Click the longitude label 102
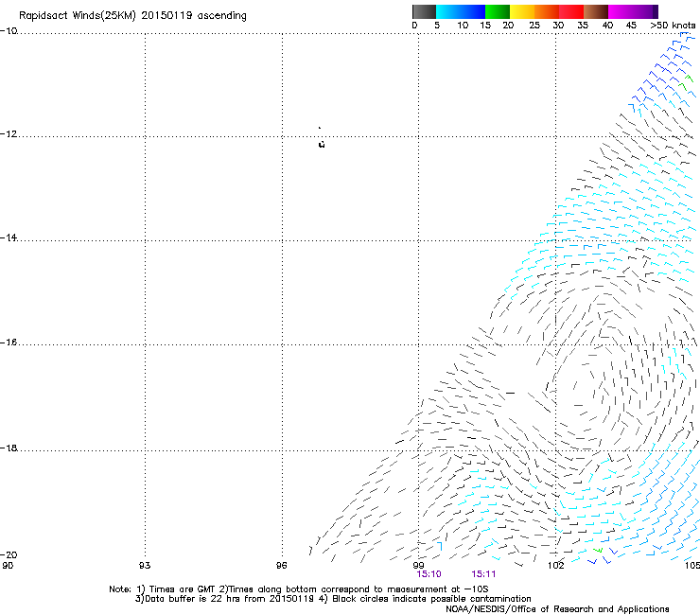700x615 pixels. coord(556,566)
